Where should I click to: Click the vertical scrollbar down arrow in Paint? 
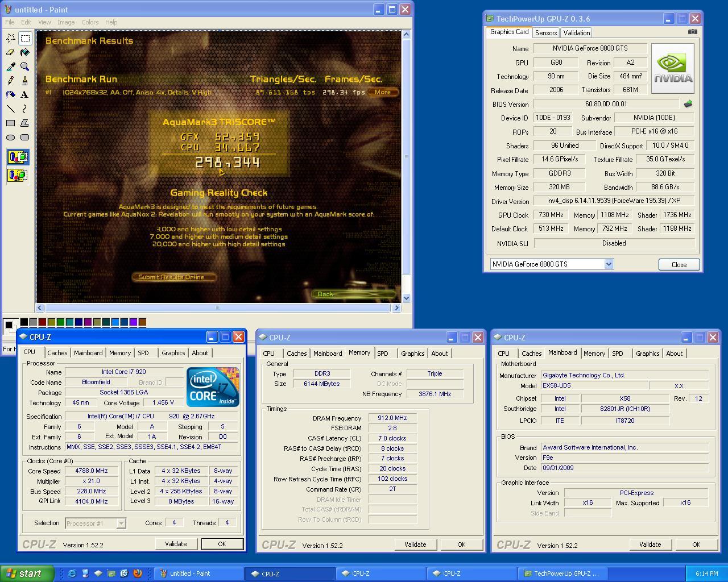[406, 298]
